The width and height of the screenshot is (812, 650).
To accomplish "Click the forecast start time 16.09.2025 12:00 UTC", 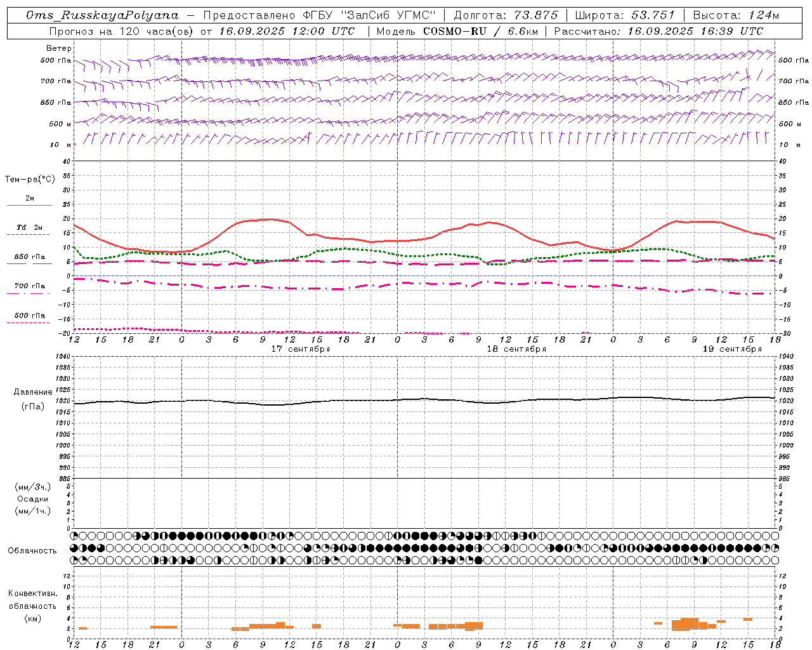I will tap(287, 31).
